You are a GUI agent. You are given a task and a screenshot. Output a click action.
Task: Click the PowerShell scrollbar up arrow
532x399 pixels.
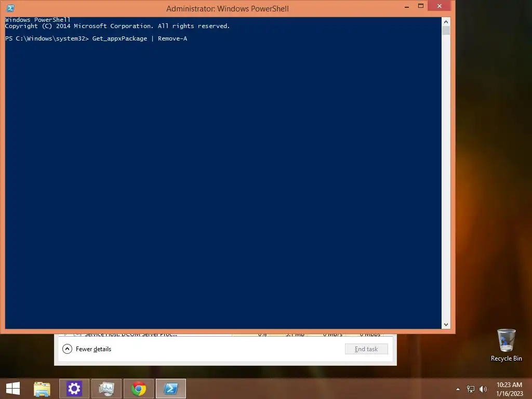coord(446,22)
